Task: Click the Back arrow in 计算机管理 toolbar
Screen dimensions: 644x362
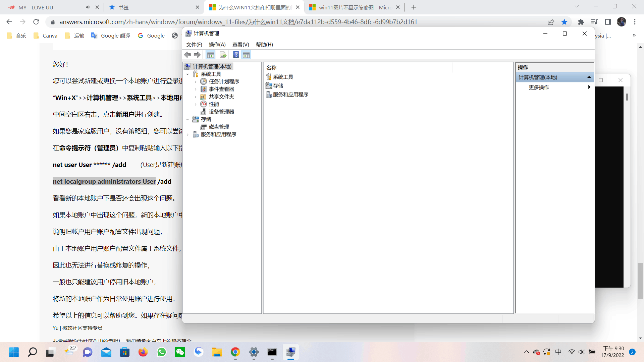Action: click(187, 55)
